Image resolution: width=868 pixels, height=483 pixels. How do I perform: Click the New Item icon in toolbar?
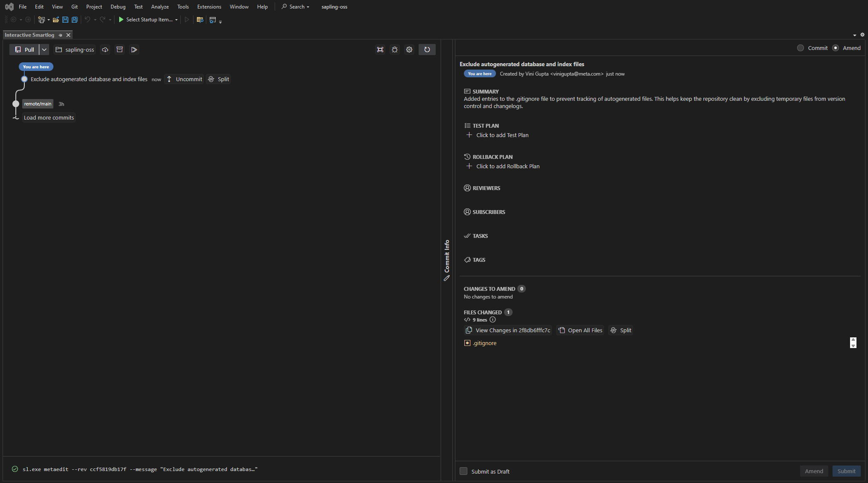click(41, 20)
